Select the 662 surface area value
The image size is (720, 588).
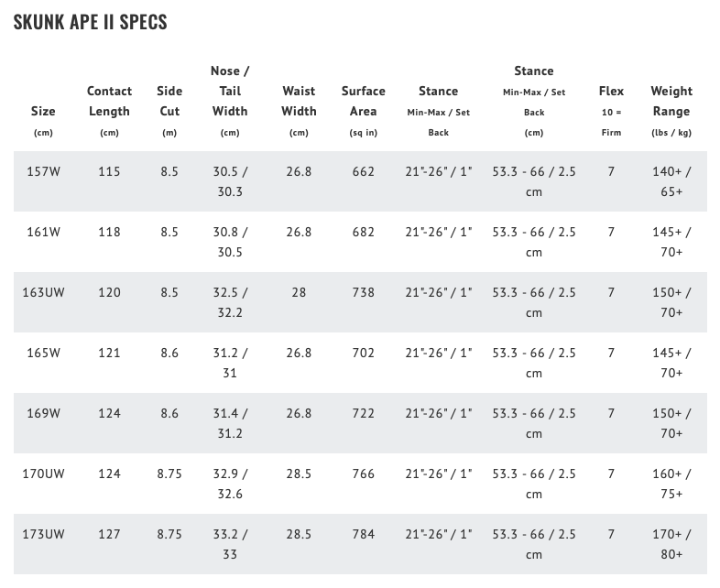point(364,171)
